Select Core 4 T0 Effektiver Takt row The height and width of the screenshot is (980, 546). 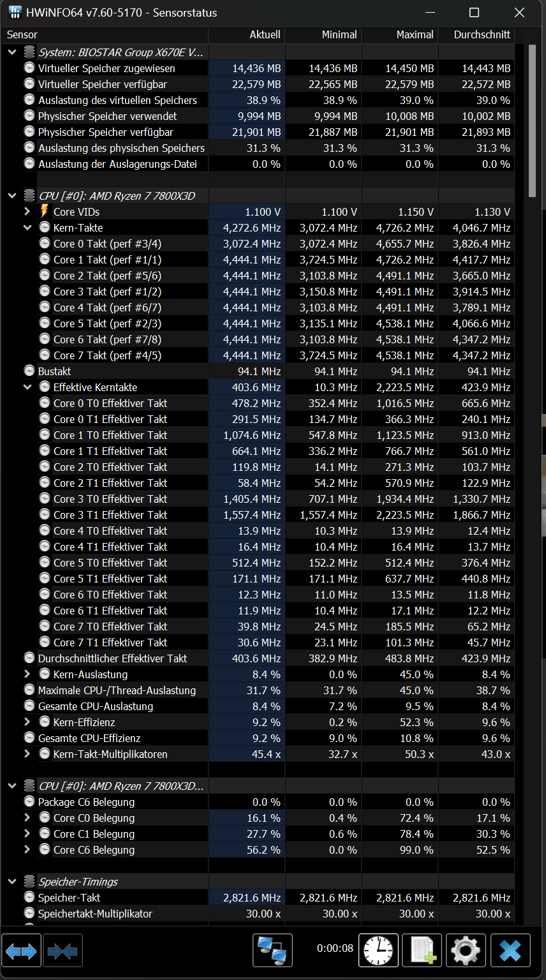pyautogui.click(x=258, y=530)
